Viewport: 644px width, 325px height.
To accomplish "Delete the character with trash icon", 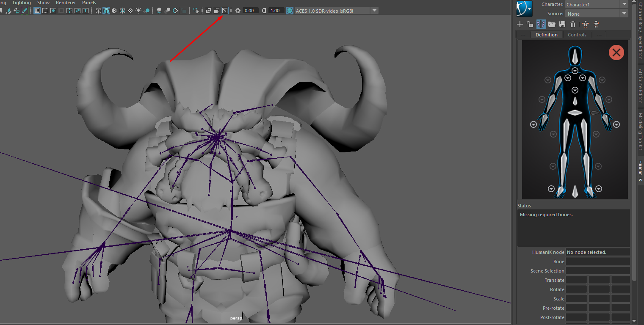I will (x=573, y=25).
